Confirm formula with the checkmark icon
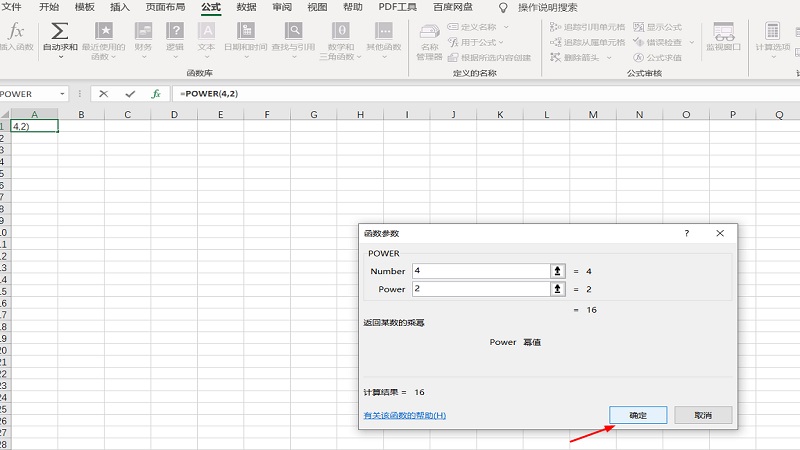 point(129,94)
